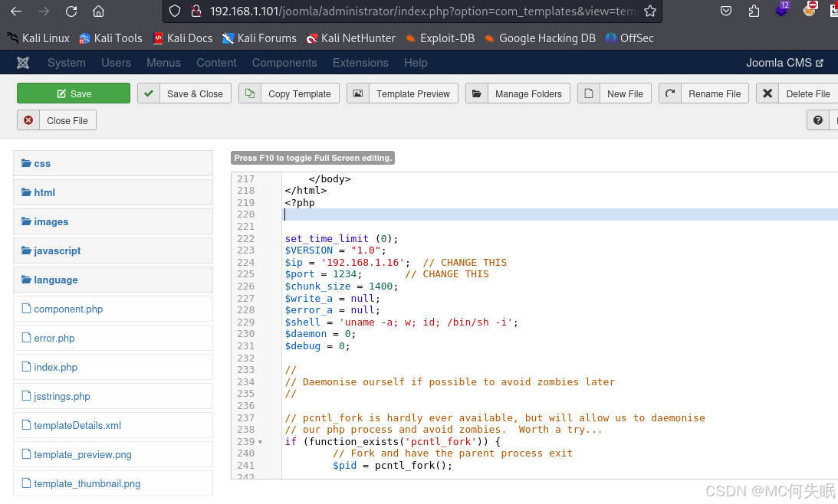
Task: Open the Exploit-DB bookmark
Action: (x=440, y=38)
